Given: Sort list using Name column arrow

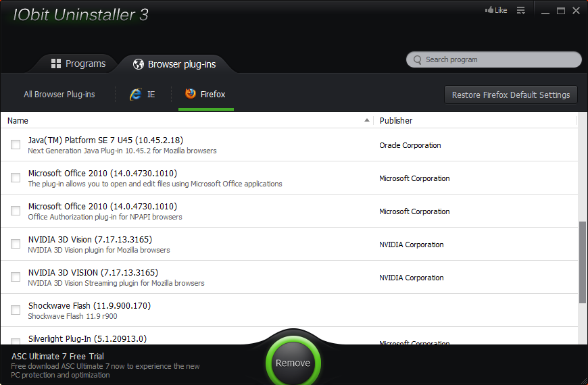Looking at the screenshot, I should (367, 120).
